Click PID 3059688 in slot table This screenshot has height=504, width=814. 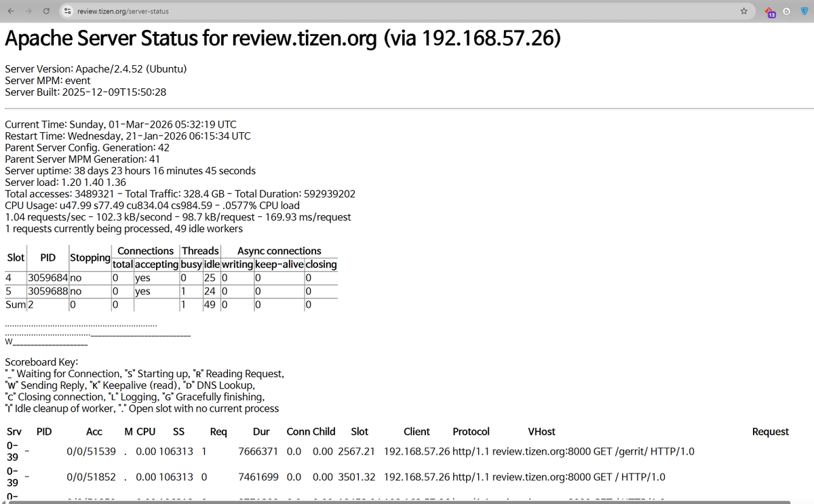point(47,291)
